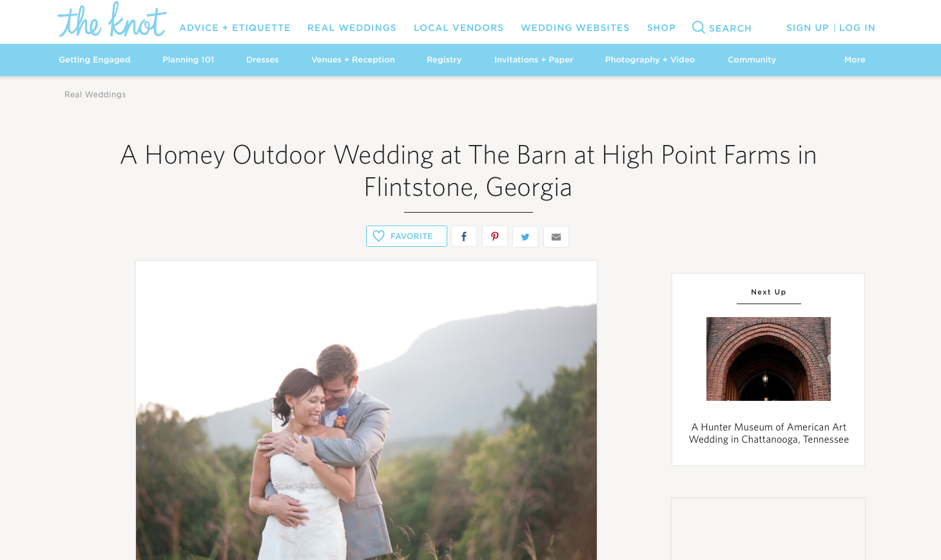The width and height of the screenshot is (941, 560).
Task: Open Photography + Video category
Action: [x=650, y=60]
